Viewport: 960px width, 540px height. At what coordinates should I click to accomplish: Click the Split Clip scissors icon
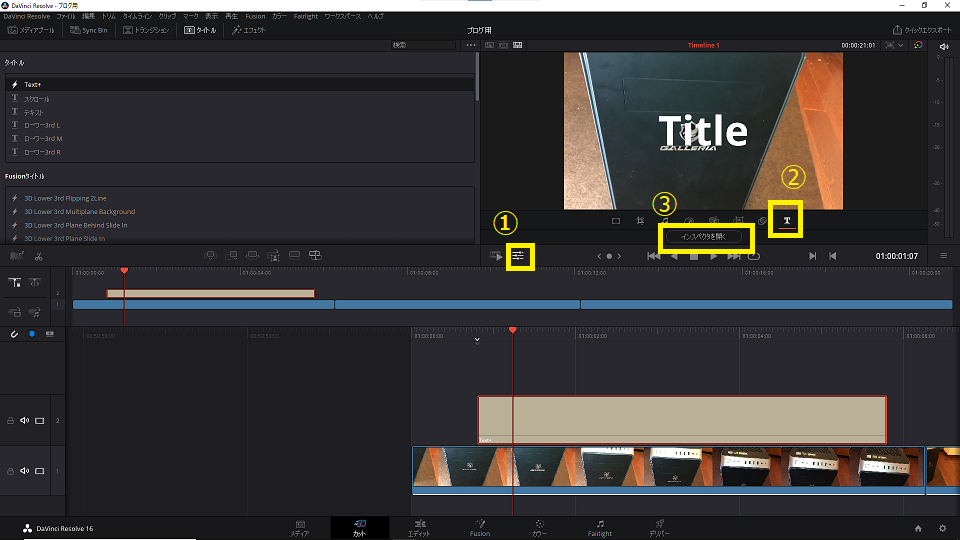click(39, 256)
